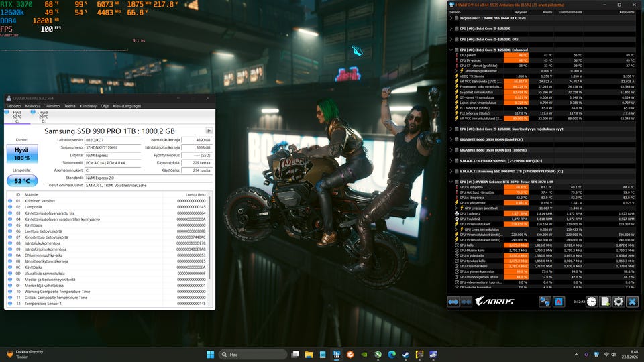Expand Järjestelmä: 12600K B660 RTX 3070 section
The image size is (644, 362).
pyautogui.click(x=451, y=18)
